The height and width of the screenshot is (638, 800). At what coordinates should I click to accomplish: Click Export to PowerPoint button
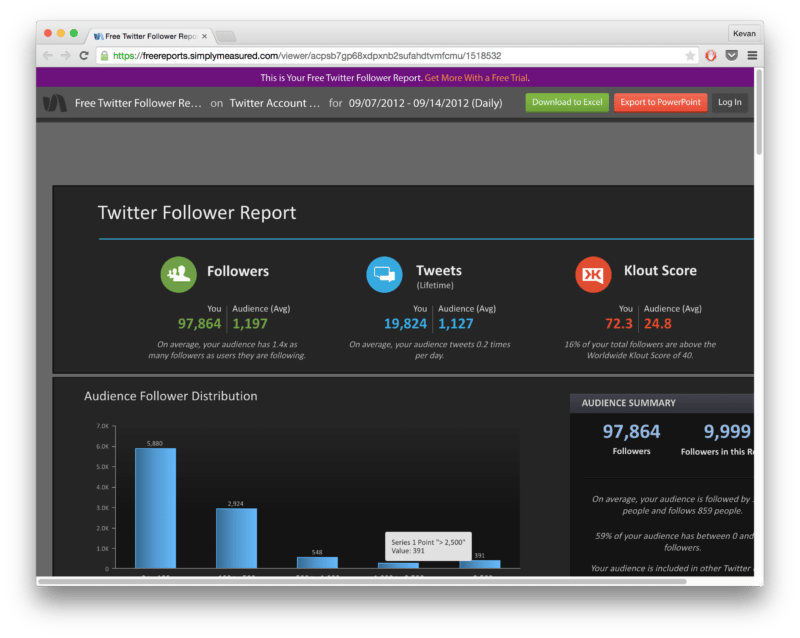click(x=660, y=102)
